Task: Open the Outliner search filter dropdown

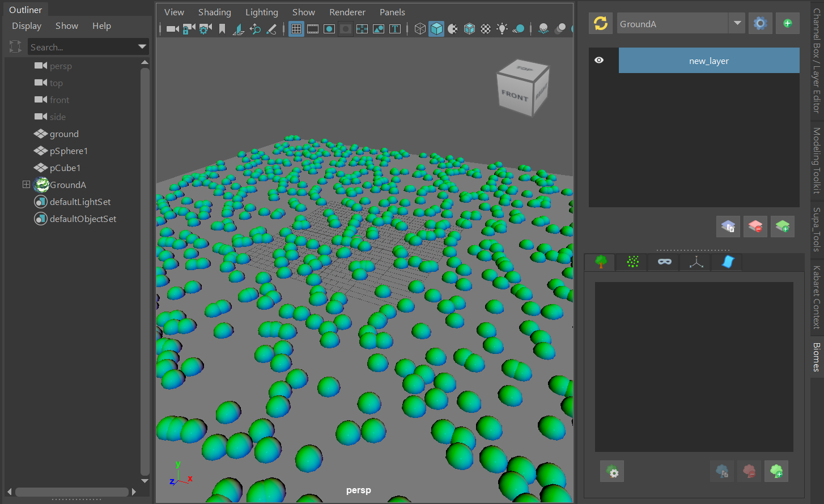Action: point(142,47)
